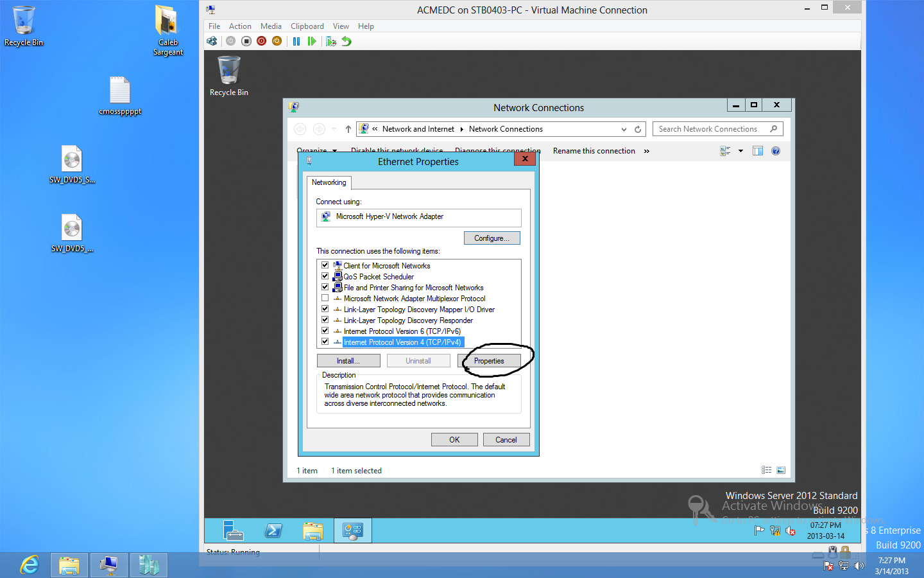The image size is (924, 578).
Task: Close the Ethernet Properties dialog
Action: (525, 159)
